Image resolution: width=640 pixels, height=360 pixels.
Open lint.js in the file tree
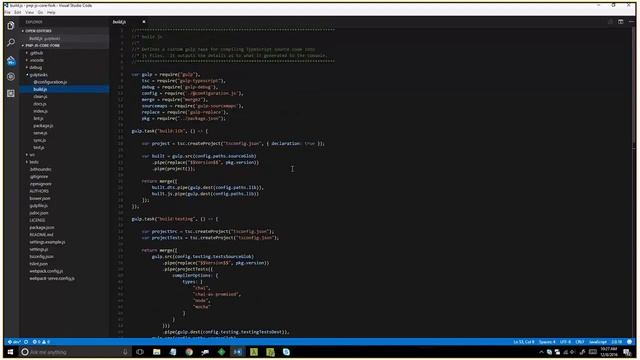[x=38, y=119]
